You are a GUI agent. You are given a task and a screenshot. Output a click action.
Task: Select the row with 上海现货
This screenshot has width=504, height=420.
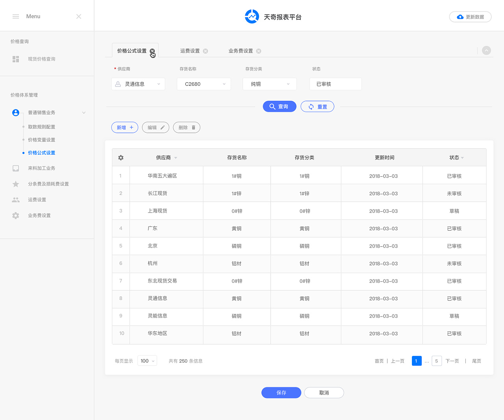pyautogui.click(x=299, y=211)
